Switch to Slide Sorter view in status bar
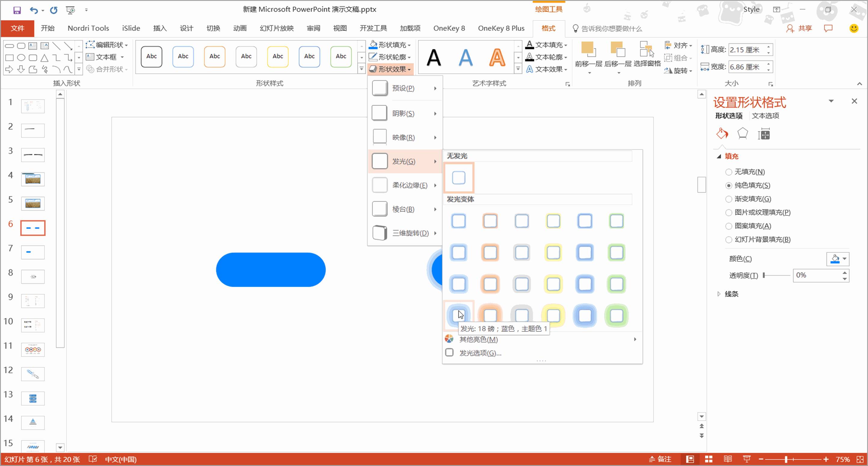 point(709,459)
